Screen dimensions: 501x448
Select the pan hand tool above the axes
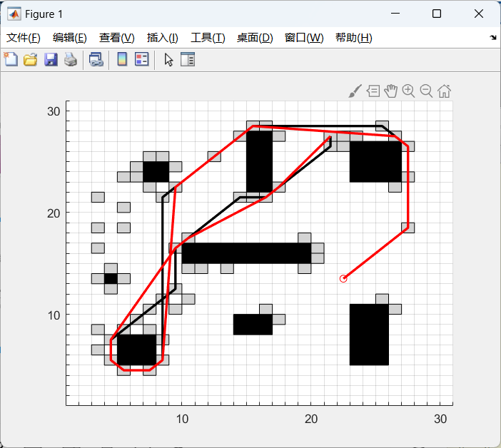click(391, 91)
